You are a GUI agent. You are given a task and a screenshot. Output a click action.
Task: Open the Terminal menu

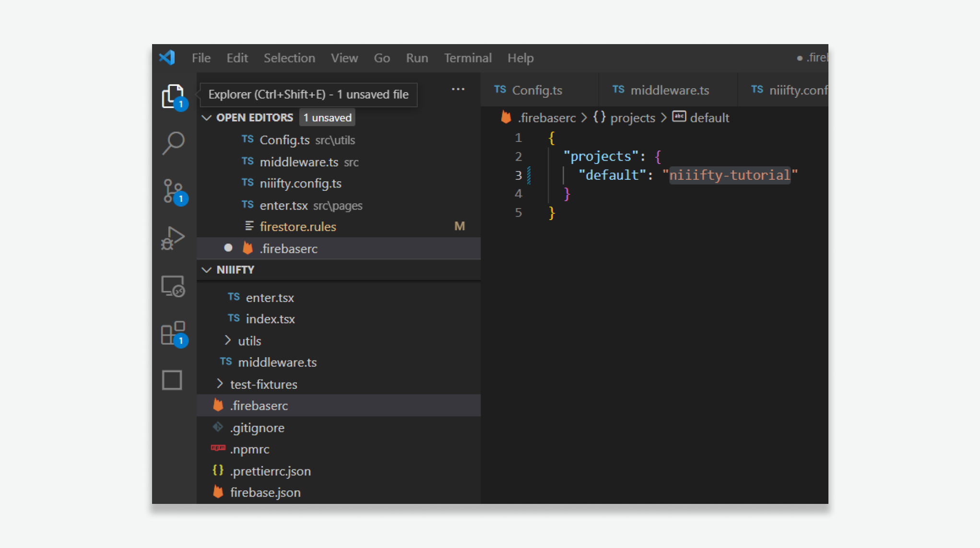(468, 58)
